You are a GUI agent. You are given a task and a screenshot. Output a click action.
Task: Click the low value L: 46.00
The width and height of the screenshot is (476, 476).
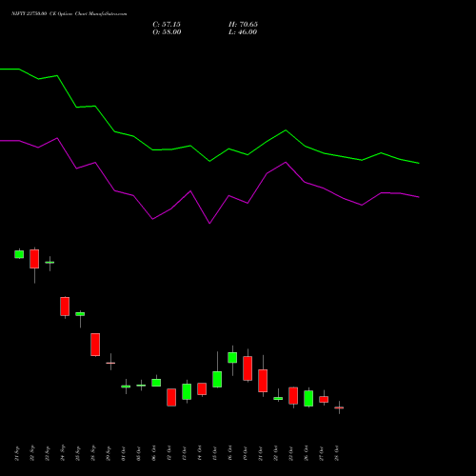243,32
